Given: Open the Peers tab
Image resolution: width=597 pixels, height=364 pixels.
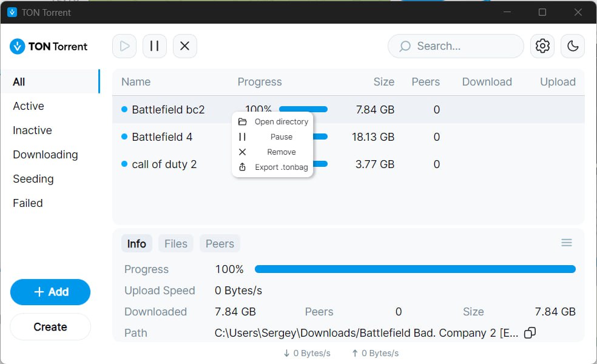Looking at the screenshot, I should tap(220, 244).
